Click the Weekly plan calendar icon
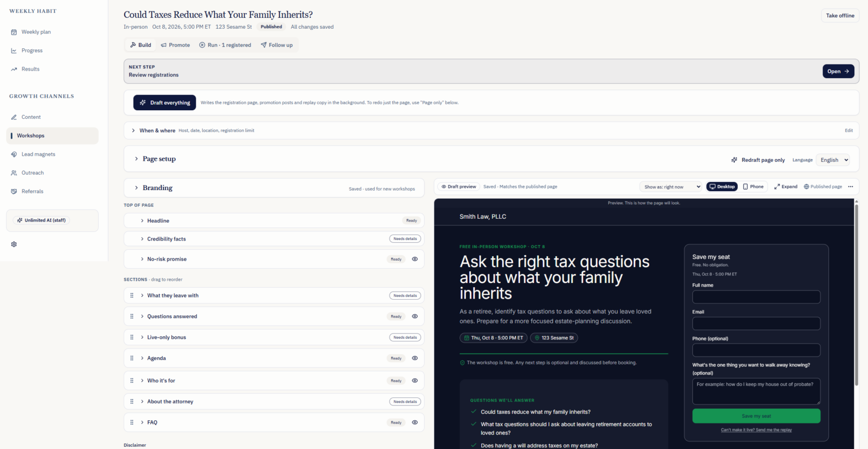Image resolution: width=868 pixels, height=449 pixels. (14, 32)
